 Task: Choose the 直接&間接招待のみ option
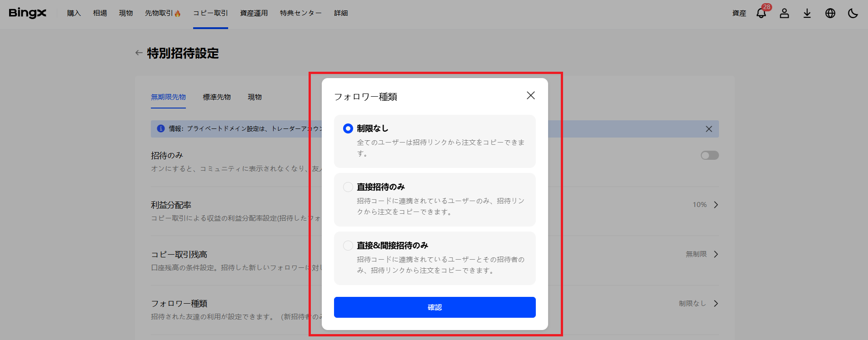point(348,246)
